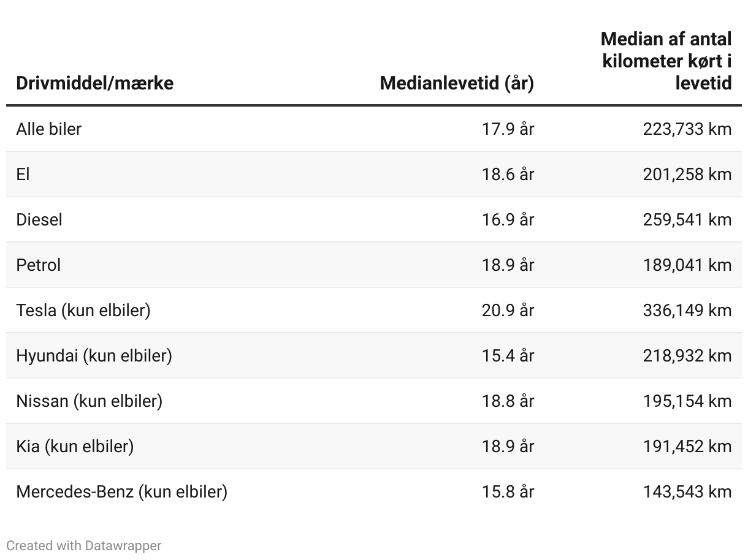The height and width of the screenshot is (560, 748).
Task: Click the Medianlevetid (år) column header
Action: tap(457, 83)
